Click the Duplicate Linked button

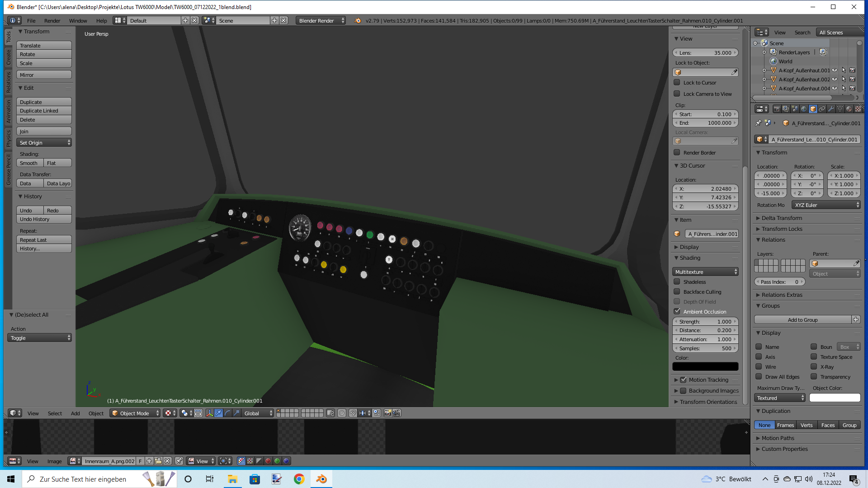click(44, 111)
